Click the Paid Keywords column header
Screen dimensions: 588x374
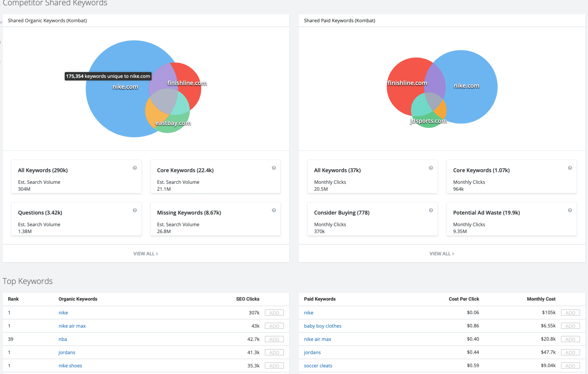[320, 299]
